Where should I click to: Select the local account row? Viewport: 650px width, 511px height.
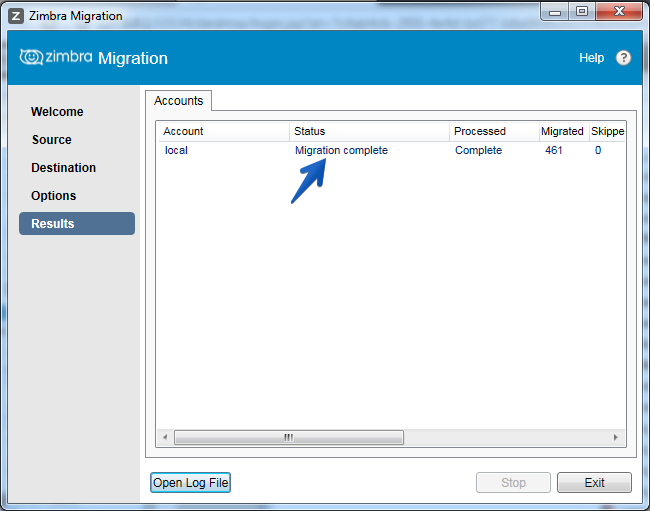pyautogui.click(x=391, y=150)
